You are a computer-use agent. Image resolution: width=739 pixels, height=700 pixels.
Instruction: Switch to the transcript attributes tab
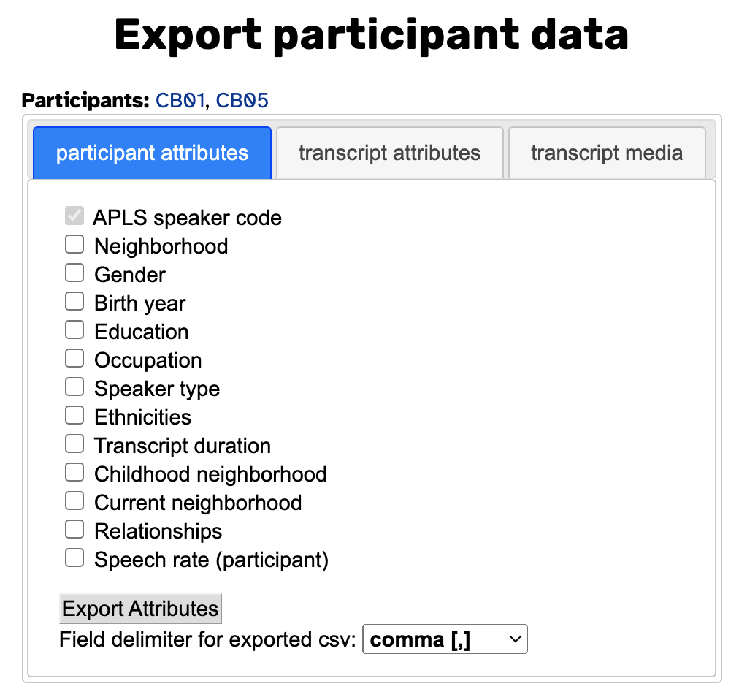[389, 153]
